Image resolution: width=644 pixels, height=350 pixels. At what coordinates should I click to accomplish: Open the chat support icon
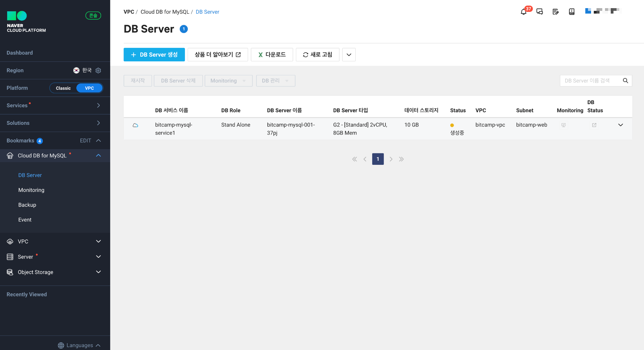coord(539,12)
